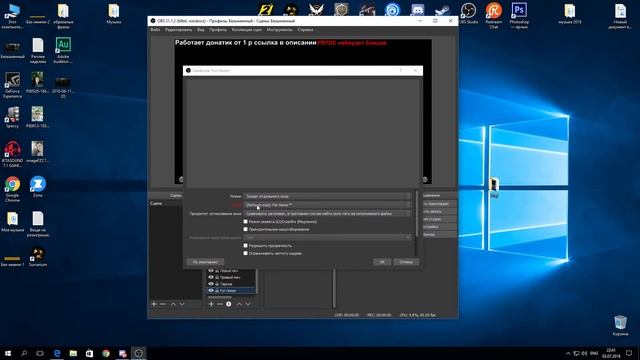Viewport: 640px width, 360px height.
Task: Move scene up with the Scenes arrow
Action: coord(173,304)
